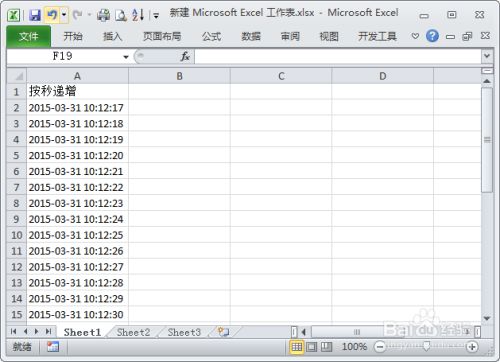Switch to the 页面布局 ribbon tab
Image resolution: width=500 pixels, height=362 pixels.
click(162, 36)
